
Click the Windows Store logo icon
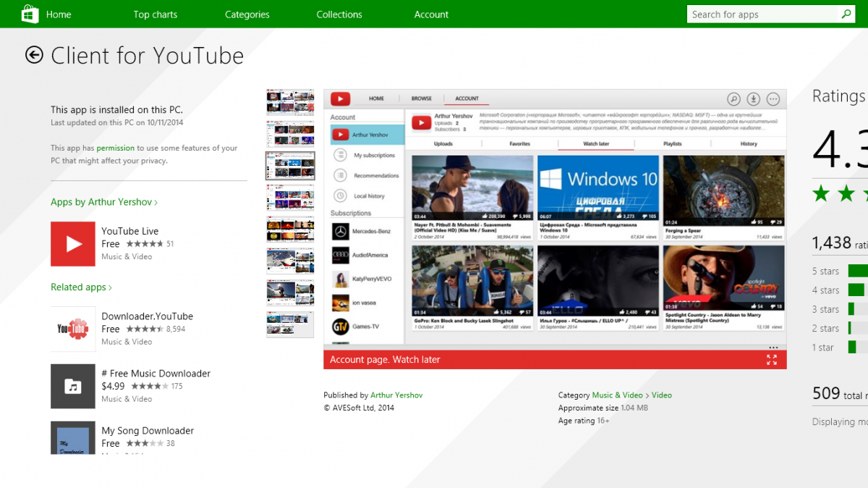click(x=30, y=14)
